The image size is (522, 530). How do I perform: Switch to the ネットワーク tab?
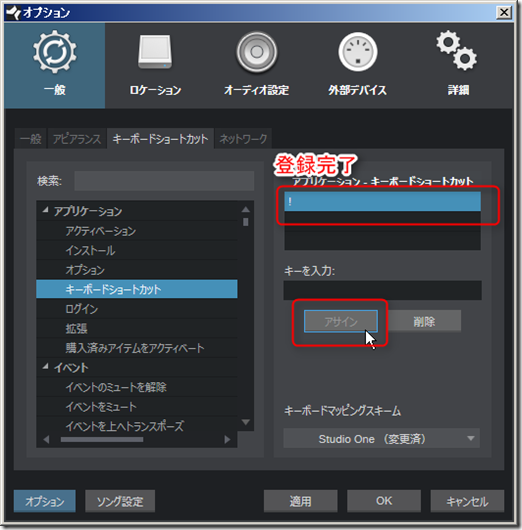243,139
